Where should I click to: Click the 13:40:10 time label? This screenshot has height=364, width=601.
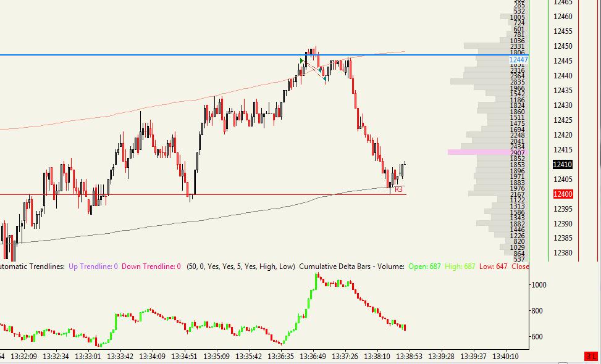pyautogui.click(x=506, y=357)
